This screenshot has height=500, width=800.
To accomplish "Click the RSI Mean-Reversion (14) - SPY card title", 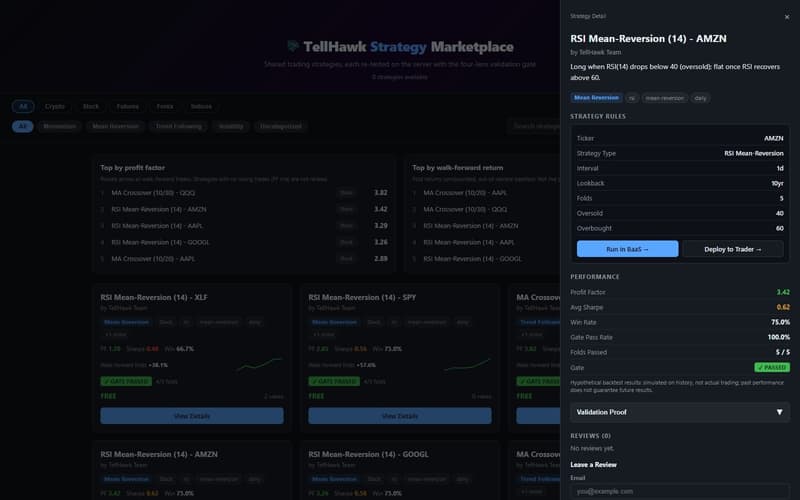I will point(362,297).
